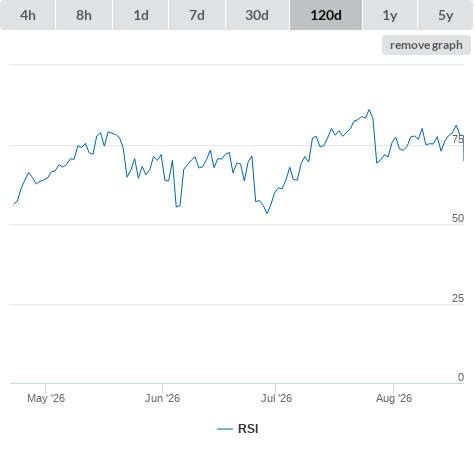This screenshot has width=474, height=455.
Task: Click the RSI legend line swatch
Action: [225, 429]
